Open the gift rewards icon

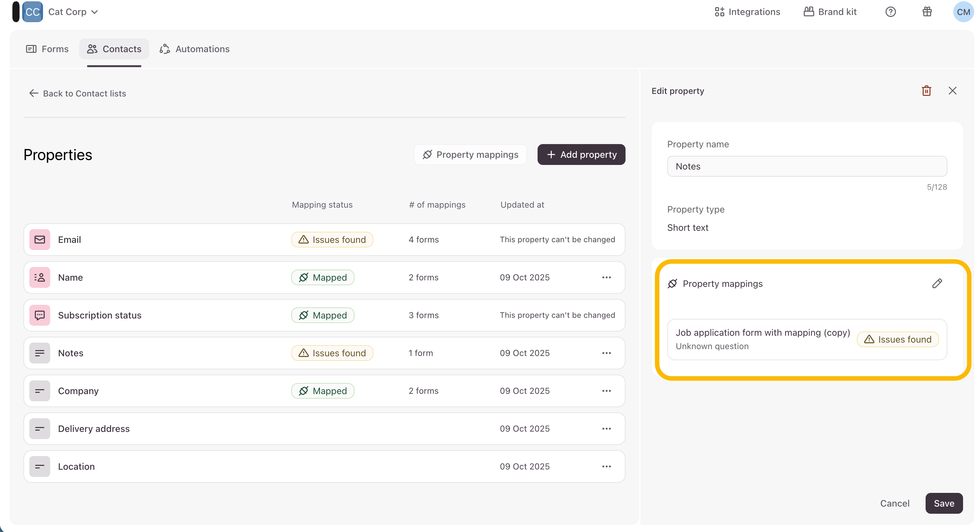(x=927, y=12)
